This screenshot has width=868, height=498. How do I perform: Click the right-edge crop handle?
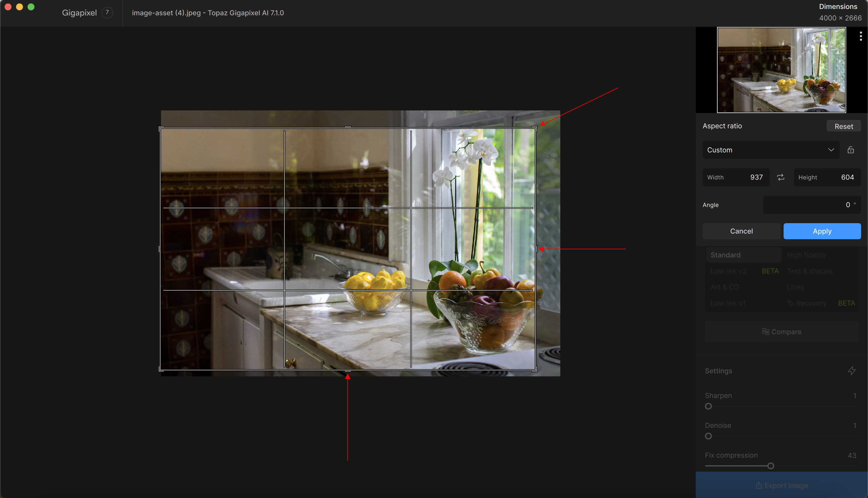click(x=536, y=249)
